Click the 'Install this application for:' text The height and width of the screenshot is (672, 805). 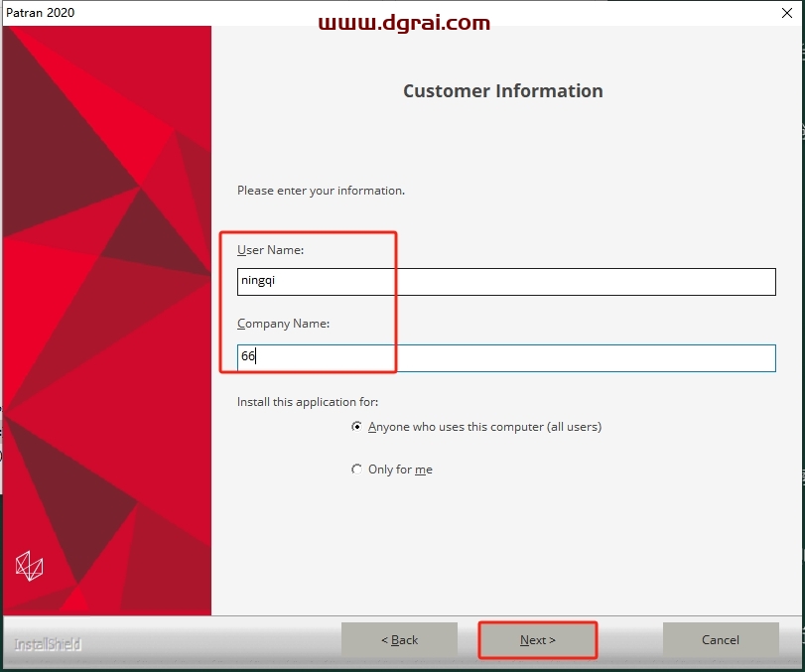(308, 402)
